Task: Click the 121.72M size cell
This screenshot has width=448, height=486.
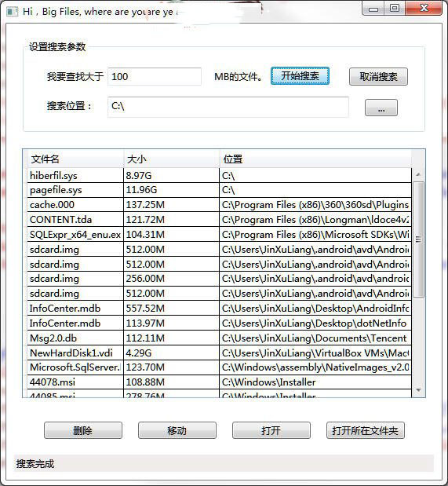Action: [171, 219]
